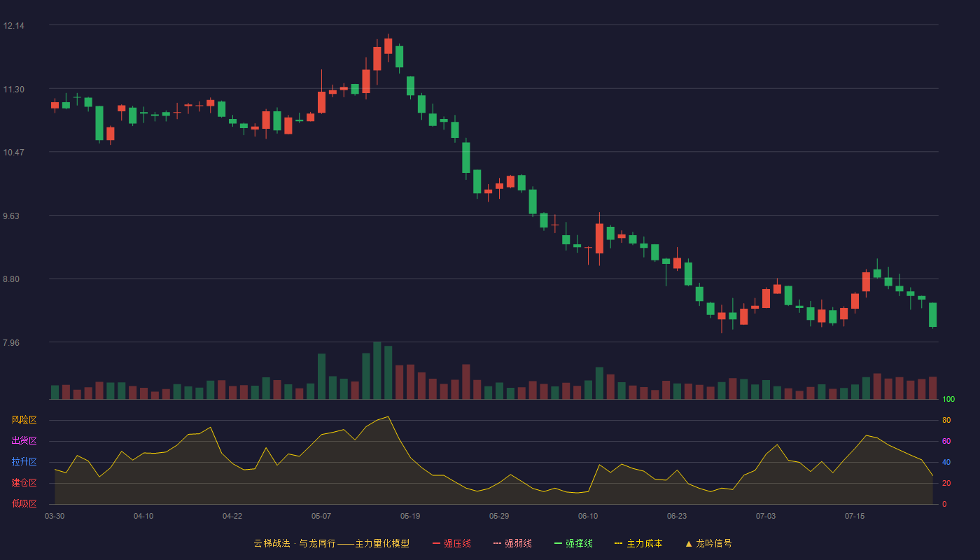
Task: Select the 03-30 date on the time axis
Action: point(55,516)
